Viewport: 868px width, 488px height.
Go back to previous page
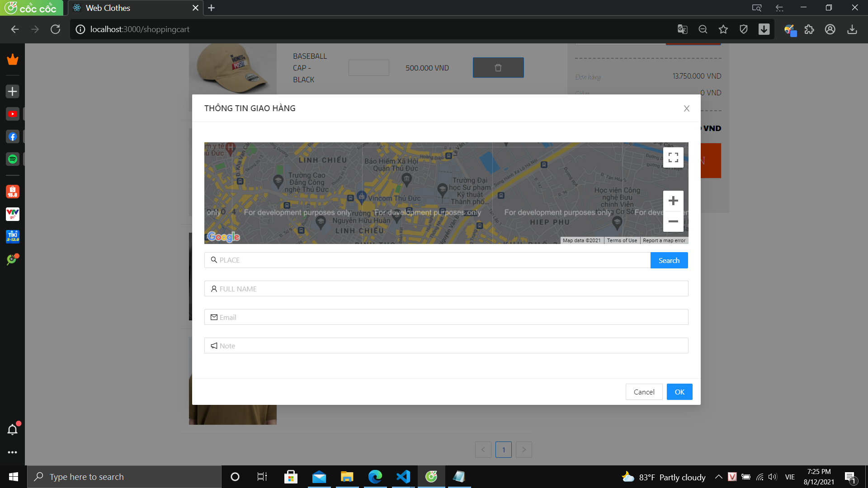click(15, 29)
